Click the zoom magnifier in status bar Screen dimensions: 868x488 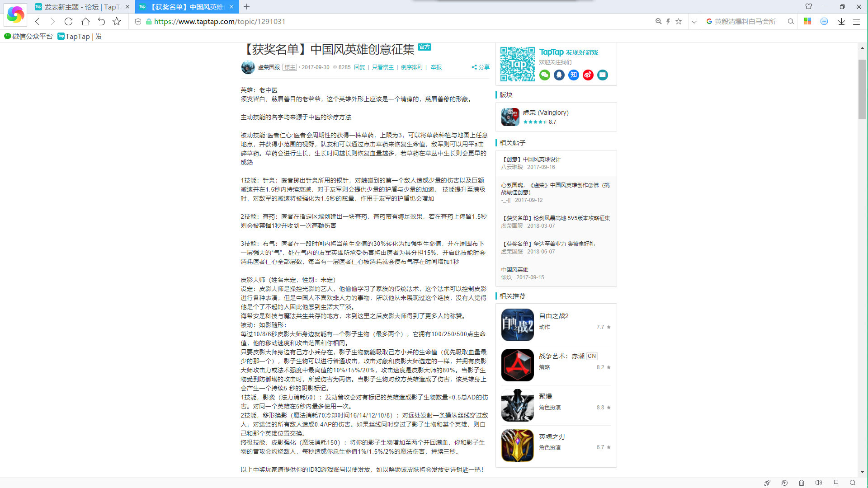(853, 483)
